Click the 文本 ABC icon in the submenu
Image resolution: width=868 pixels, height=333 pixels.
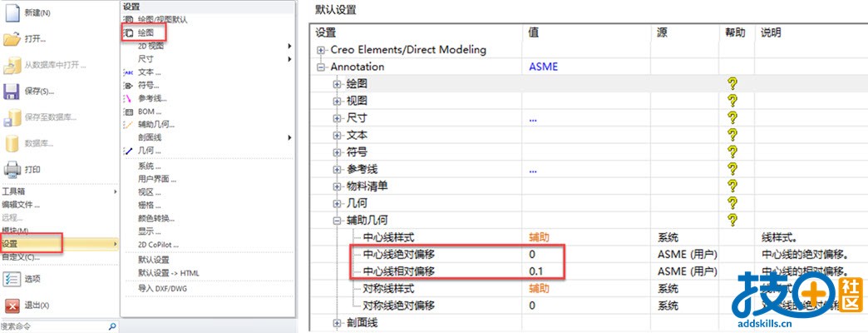point(128,72)
